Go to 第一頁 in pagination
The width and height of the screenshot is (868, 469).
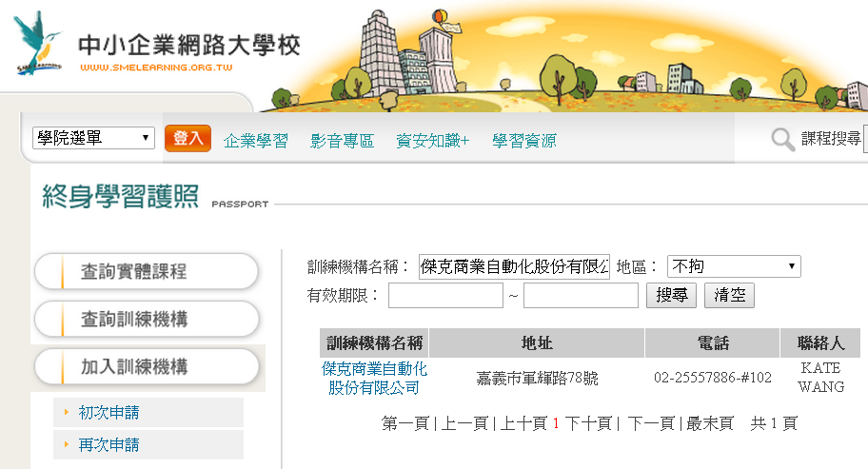[405, 423]
